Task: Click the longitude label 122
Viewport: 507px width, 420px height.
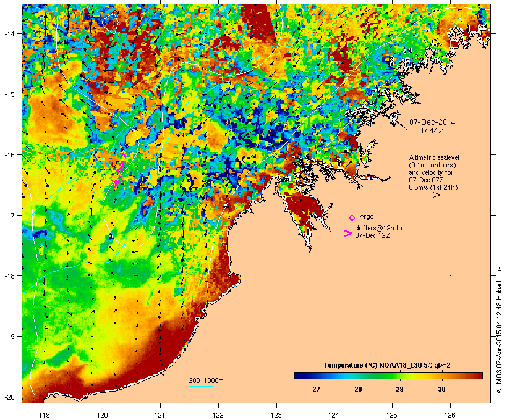Action: pos(218,415)
